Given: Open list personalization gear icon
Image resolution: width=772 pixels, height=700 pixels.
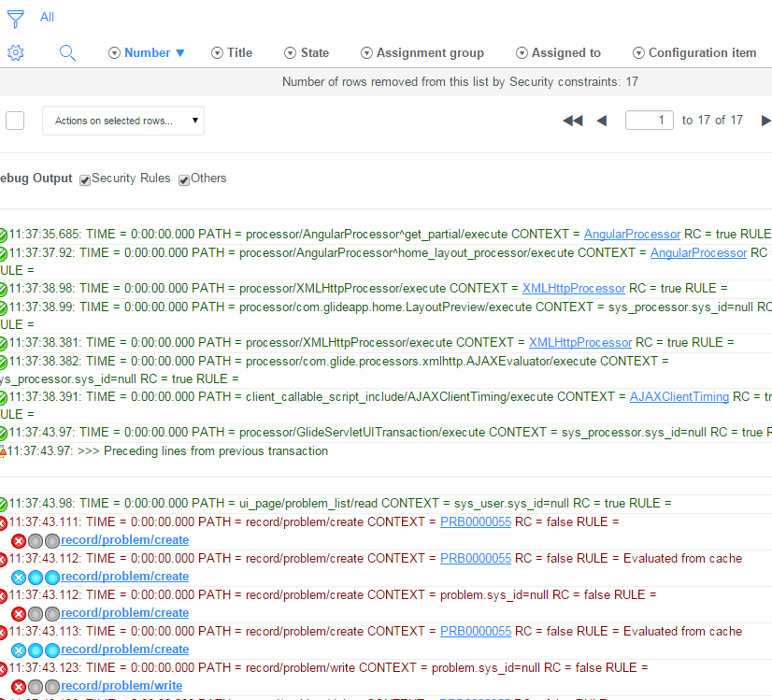Looking at the screenshot, I should [16, 52].
